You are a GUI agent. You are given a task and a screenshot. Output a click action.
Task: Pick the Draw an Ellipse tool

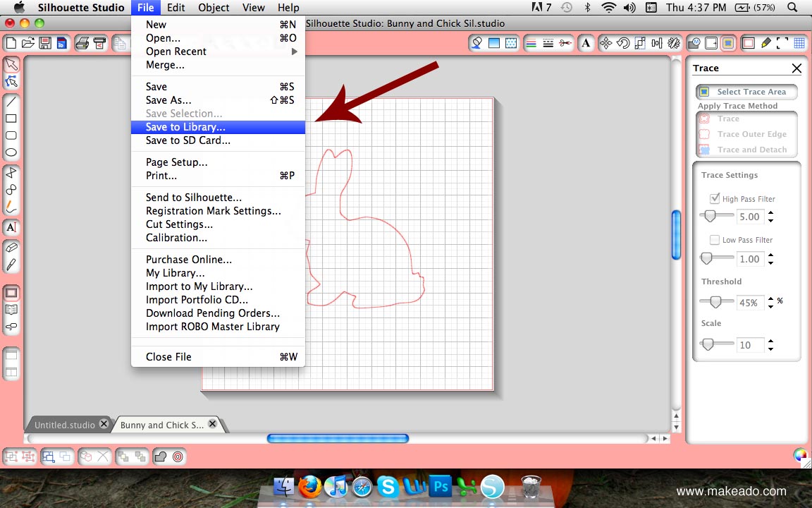(x=11, y=152)
